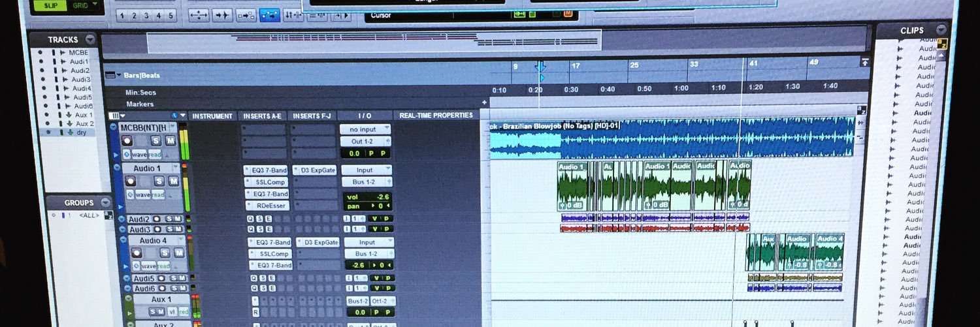This screenshot has width=980, height=327.
Task: Open the GRID mode dropdown arrow
Action: tap(95, 5)
